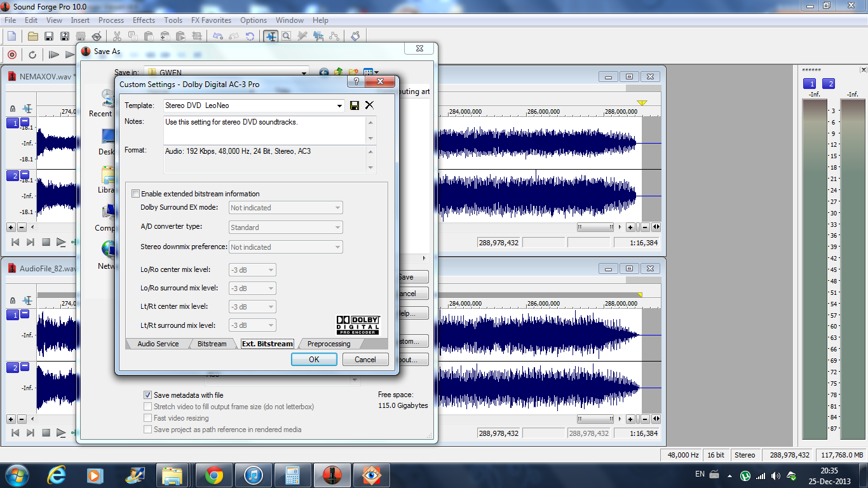Click time zoom out minus in AudioFile_82 window

[x=645, y=419]
